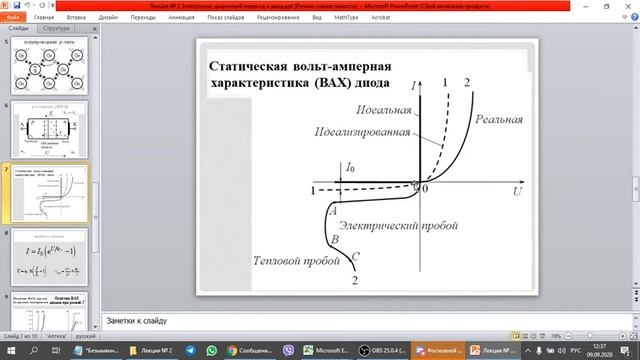Image resolution: width=640 pixels, height=360 pixels.
Task: Open the orange Файл tab
Action: coord(13,18)
